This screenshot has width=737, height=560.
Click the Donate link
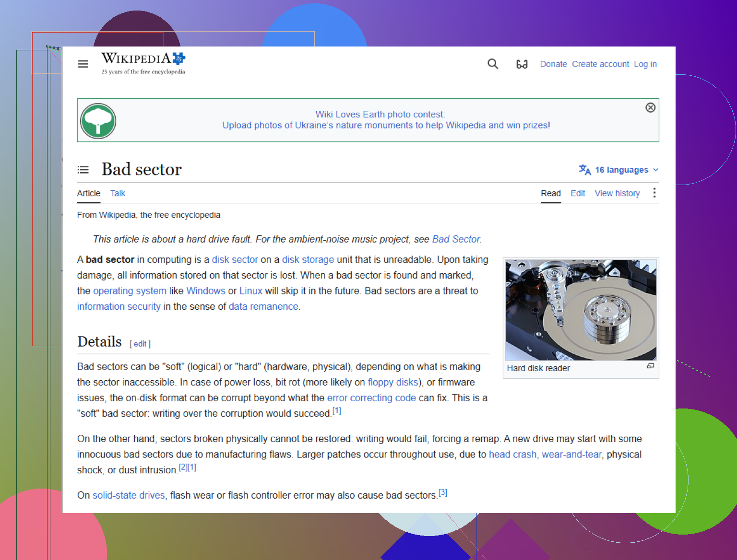(553, 64)
